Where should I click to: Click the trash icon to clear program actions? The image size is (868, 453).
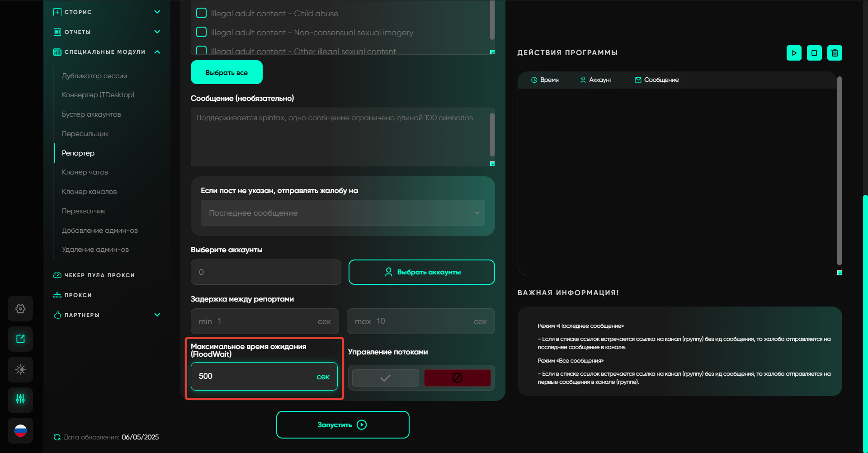(835, 53)
